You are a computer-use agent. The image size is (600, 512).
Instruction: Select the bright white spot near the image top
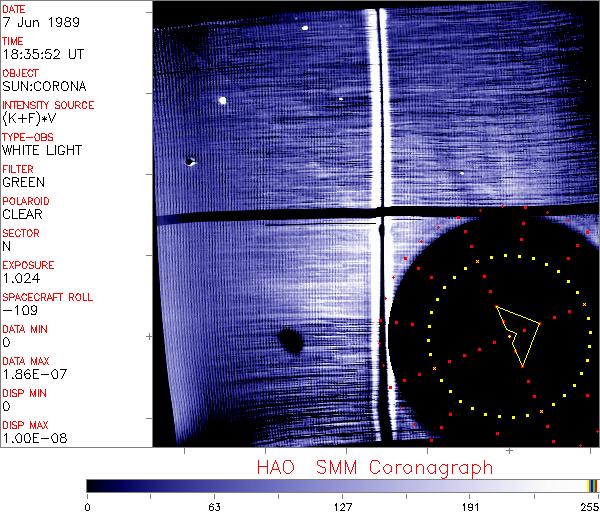[304, 28]
